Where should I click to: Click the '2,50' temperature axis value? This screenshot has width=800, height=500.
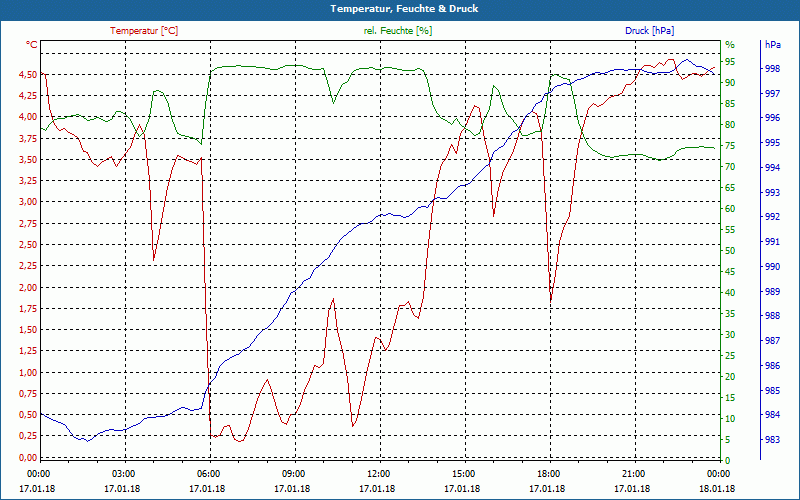pyautogui.click(x=28, y=245)
